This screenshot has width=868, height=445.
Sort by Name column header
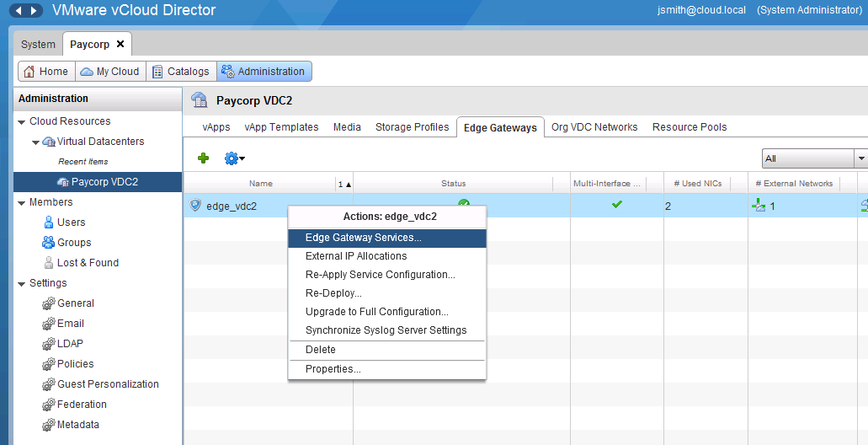pyautogui.click(x=260, y=184)
